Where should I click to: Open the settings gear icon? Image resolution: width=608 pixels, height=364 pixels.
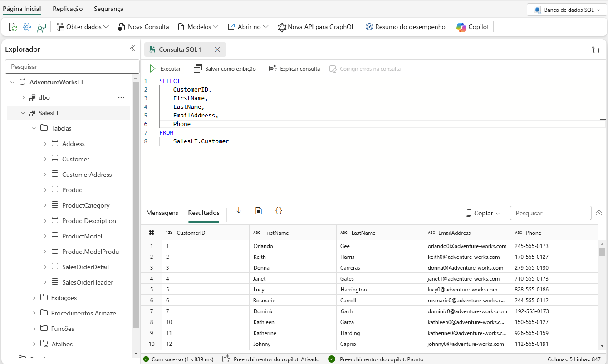tap(27, 27)
